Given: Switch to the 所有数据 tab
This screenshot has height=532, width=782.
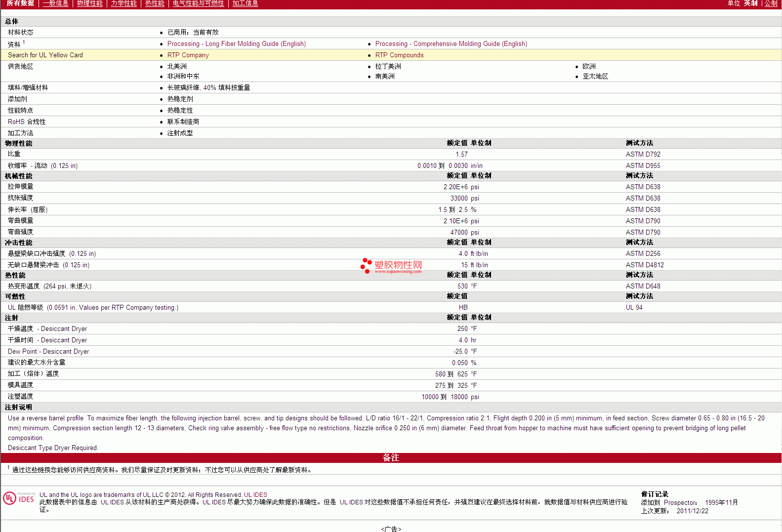Looking at the screenshot, I should (x=20, y=3).
